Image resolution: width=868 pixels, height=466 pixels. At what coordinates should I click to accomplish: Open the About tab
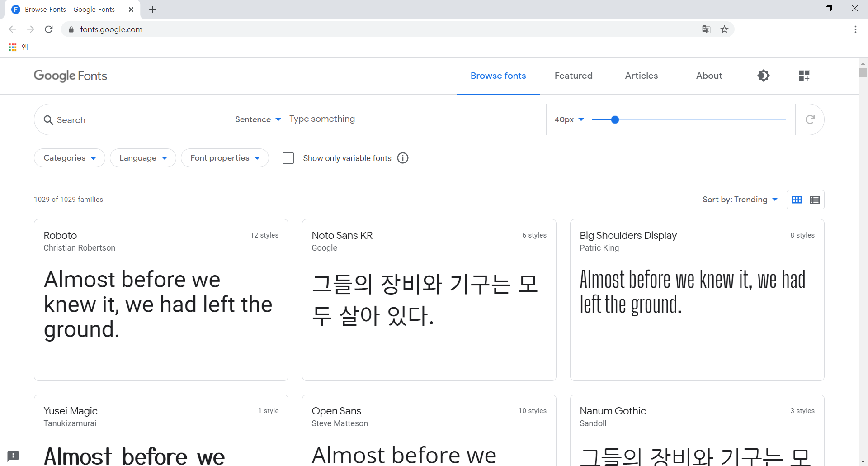[709, 76]
